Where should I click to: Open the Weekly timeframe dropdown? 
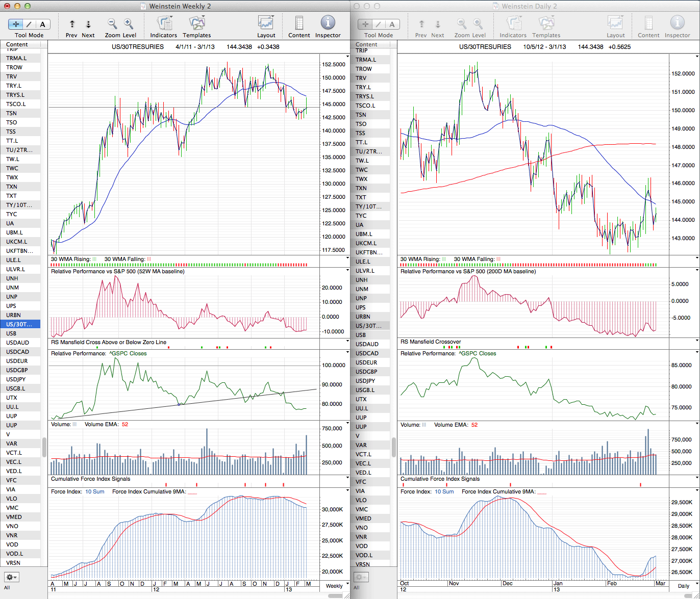pos(334,586)
